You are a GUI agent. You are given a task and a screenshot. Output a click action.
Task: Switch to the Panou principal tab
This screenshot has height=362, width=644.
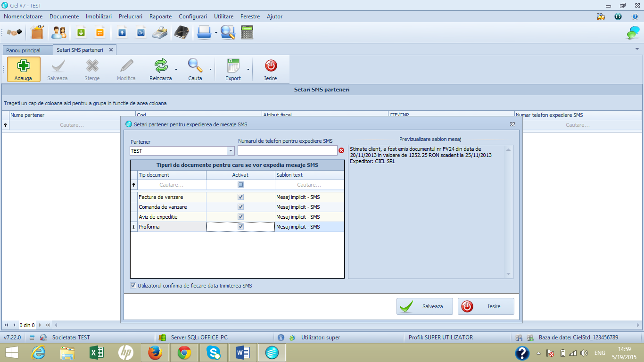coord(24,50)
